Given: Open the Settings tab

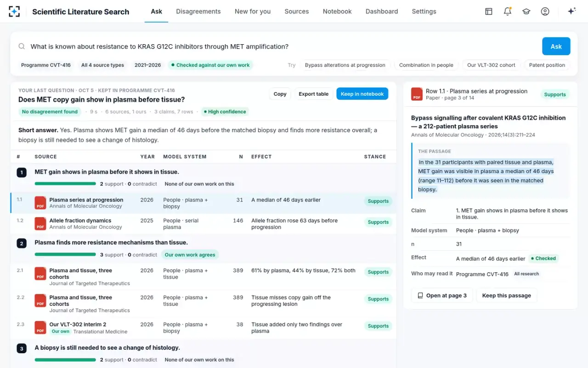Looking at the screenshot, I should tap(424, 11).
